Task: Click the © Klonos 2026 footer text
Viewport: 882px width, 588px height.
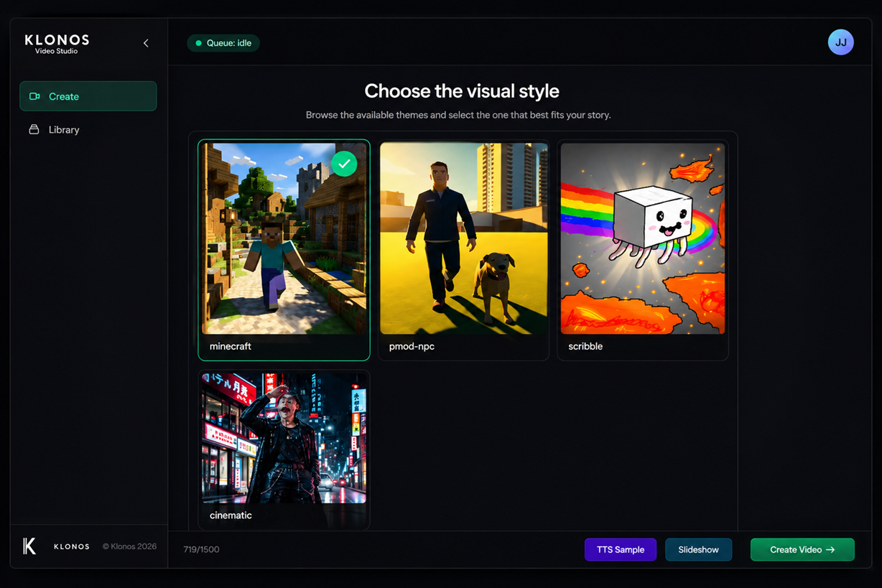Action: pos(129,546)
